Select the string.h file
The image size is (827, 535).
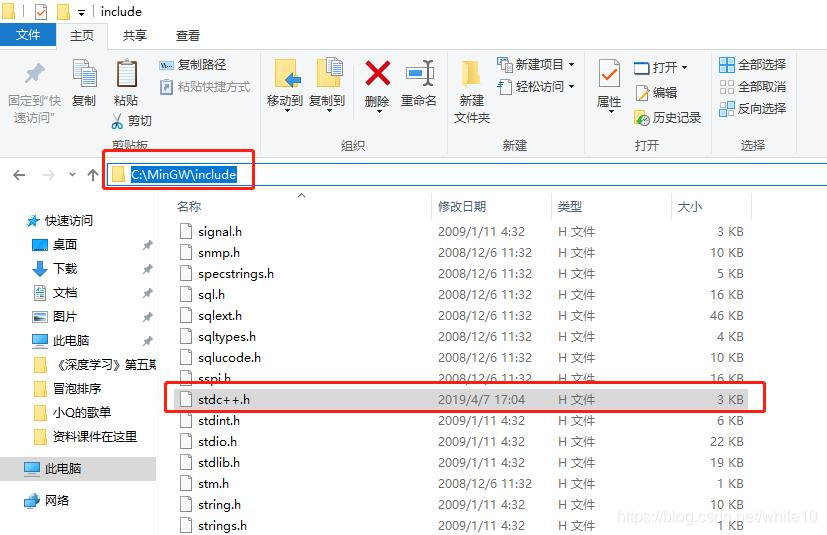click(219, 505)
